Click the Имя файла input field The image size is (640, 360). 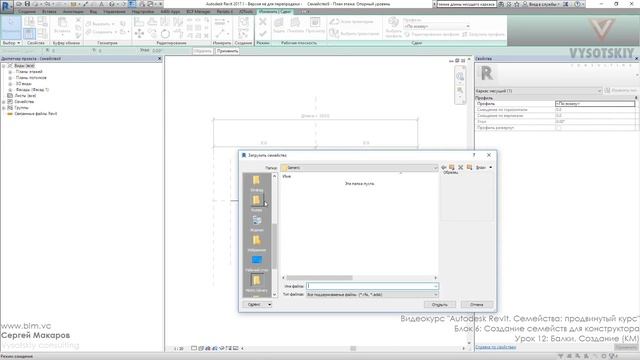pos(372,286)
